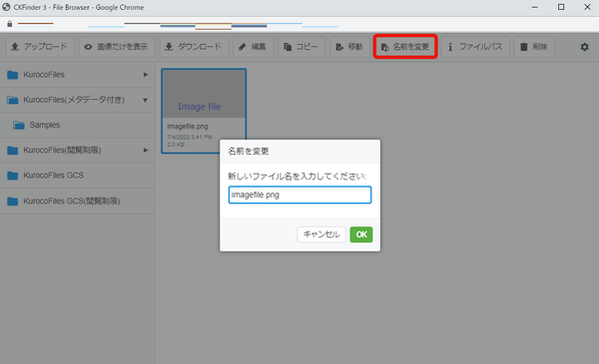
Task: Click the folder icon beside KurocoFiles GCS
Action: pyautogui.click(x=13, y=176)
